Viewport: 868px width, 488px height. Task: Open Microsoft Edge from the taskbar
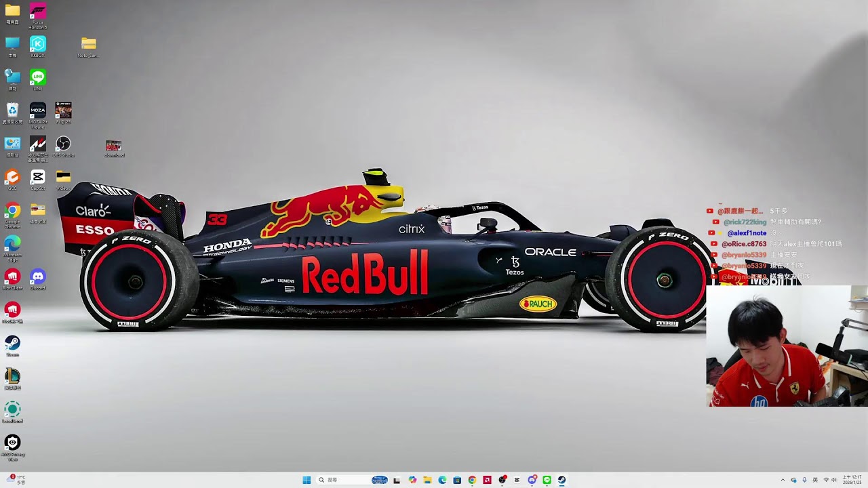(442, 480)
